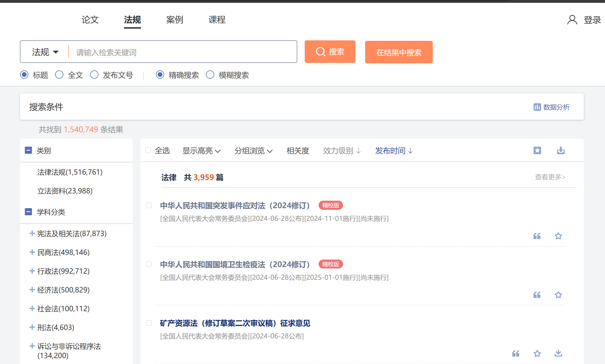Select the 发布文号 radio button
The width and height of the screenshot is (605, 364).
click(94, 75)
